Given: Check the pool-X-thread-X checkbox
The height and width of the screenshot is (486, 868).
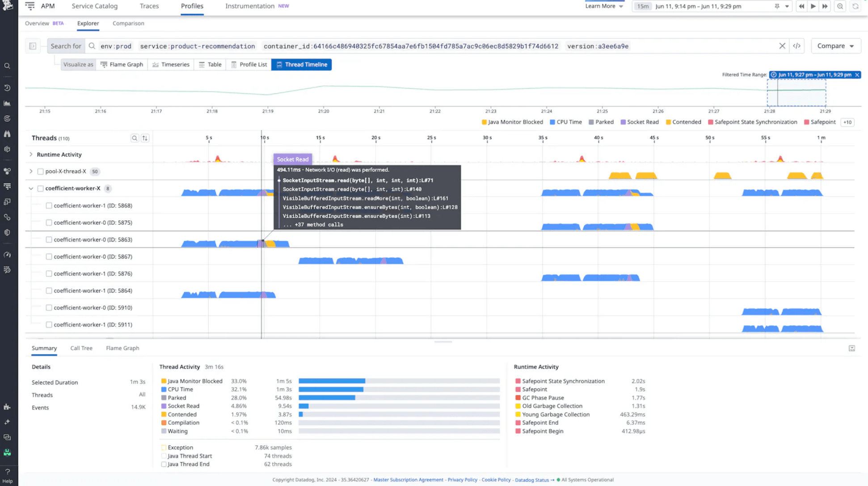Looking at the screenshot, I should [x=41, y=172].
